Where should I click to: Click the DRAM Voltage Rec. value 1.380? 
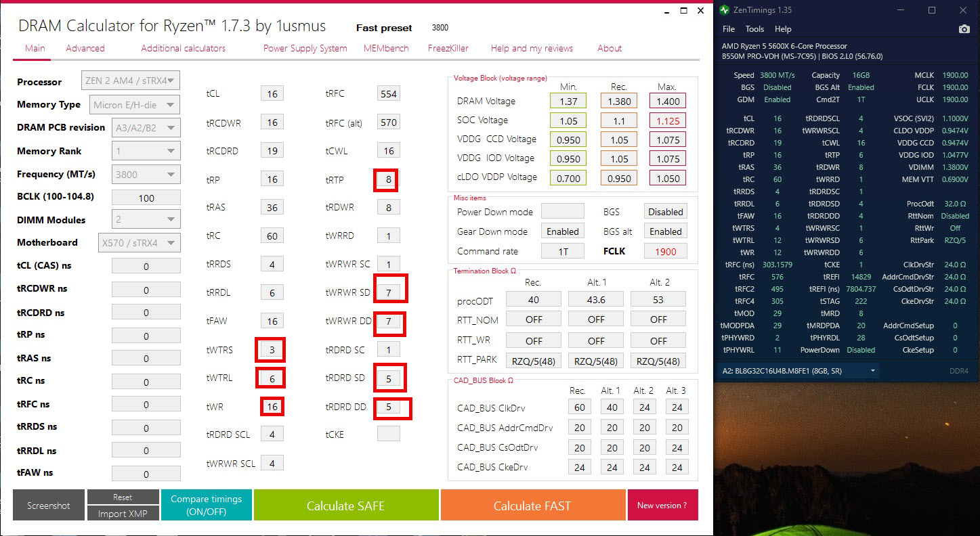click(x=619, y=102)
